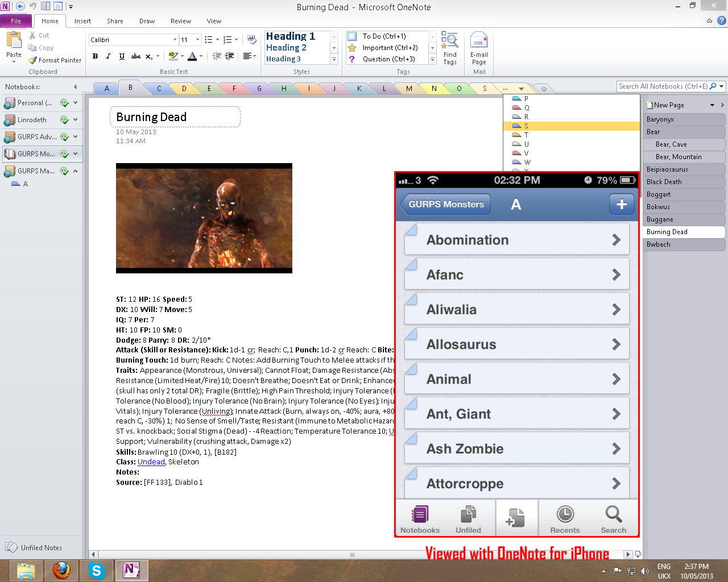
Task: Open OneNote Help question mark icon
Action: 721,20
